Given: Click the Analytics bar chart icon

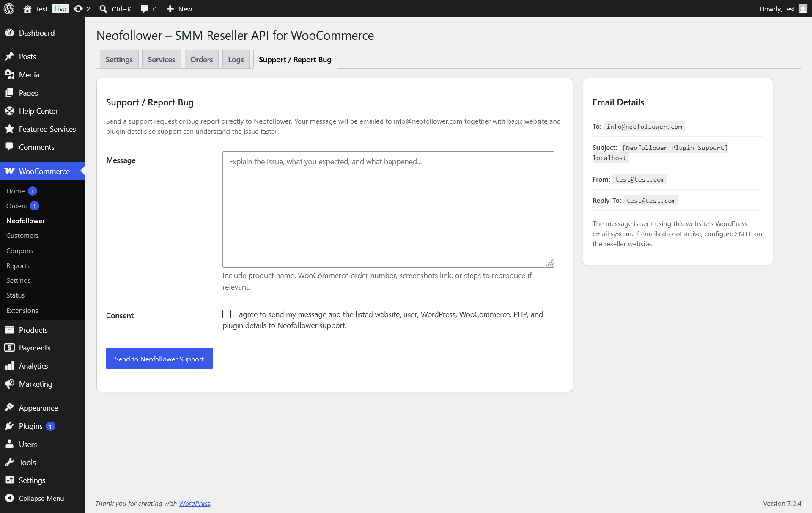Looking at the screenshot, I should click(x=9, y=366).
